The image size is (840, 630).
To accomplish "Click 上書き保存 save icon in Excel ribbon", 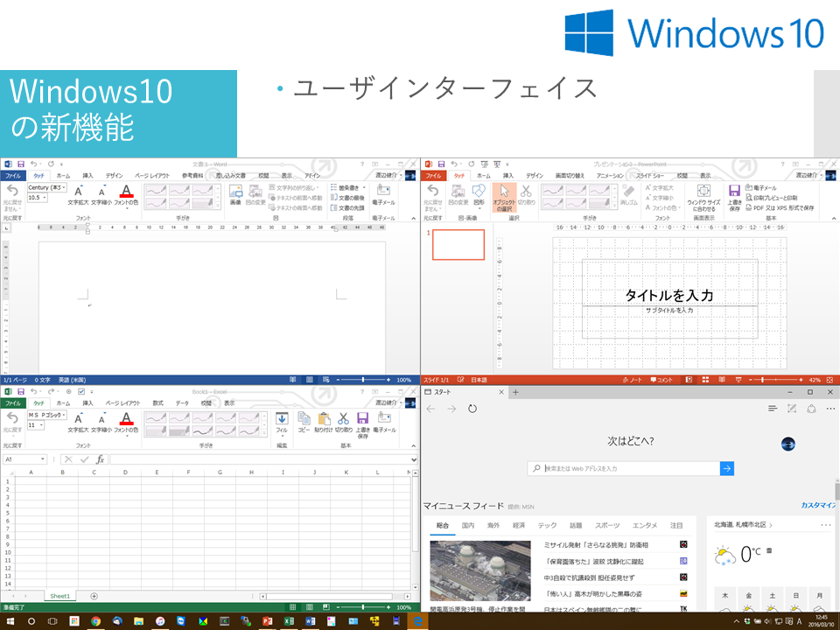I will (362, 418).
